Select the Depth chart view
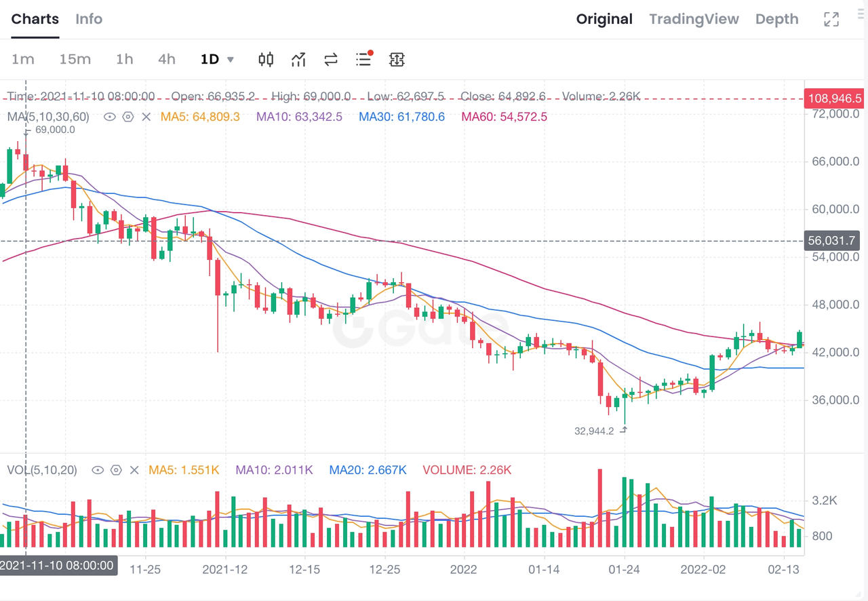 777,19
